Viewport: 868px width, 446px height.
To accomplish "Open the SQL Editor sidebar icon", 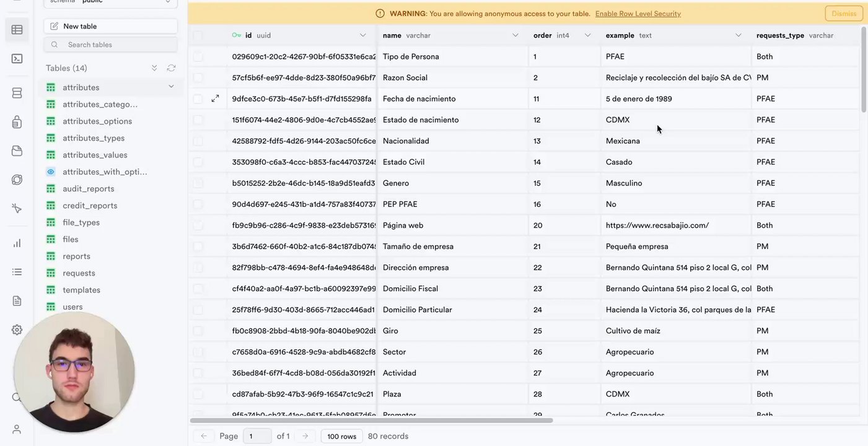I will tap(17, 59).
